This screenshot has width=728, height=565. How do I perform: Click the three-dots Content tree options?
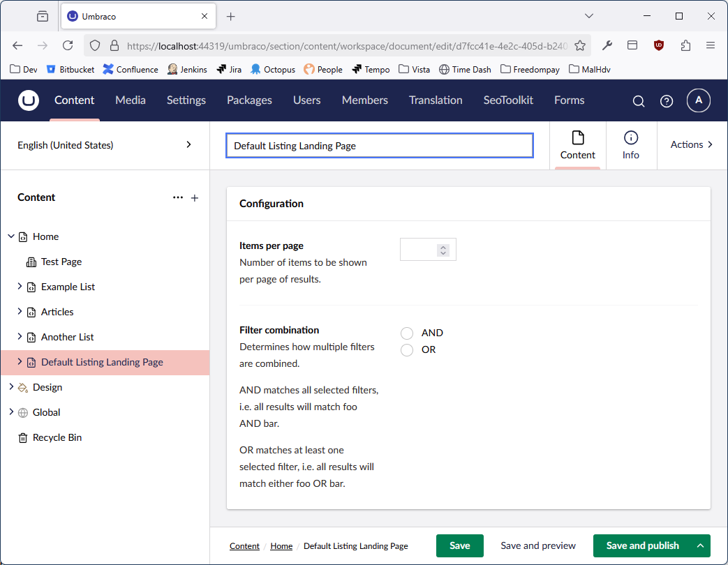(x=178, y=197)
